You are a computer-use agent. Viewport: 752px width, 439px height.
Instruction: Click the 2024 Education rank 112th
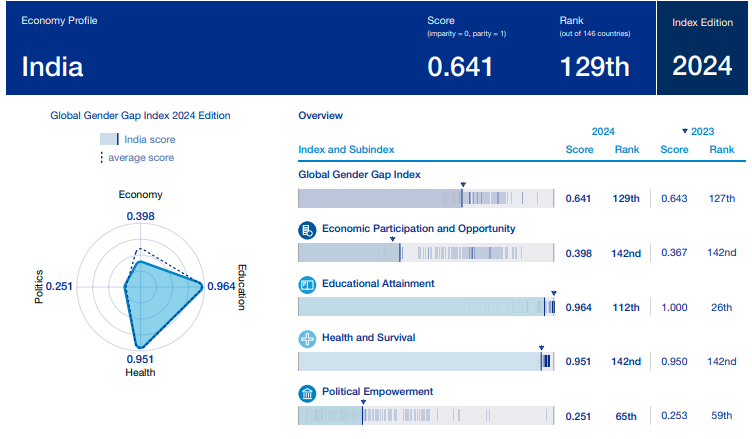pos(626,308)
